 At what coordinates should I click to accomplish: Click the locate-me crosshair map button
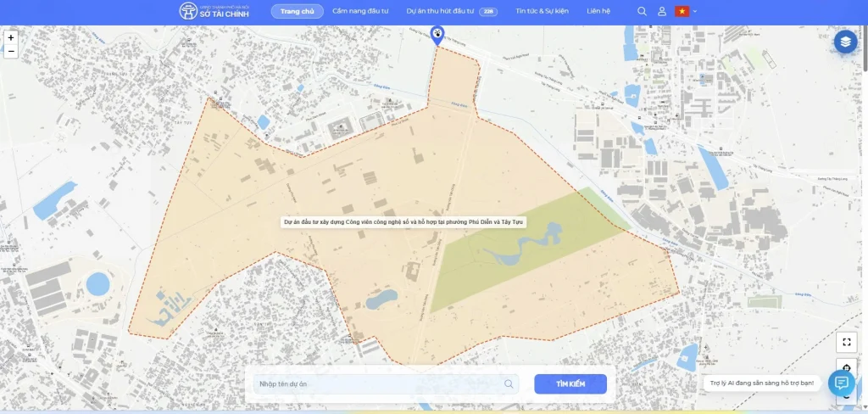point(847,367)
